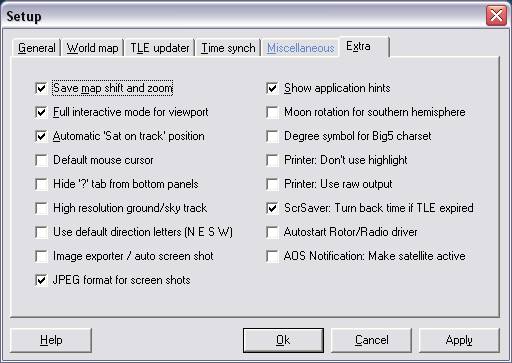Select the Time synch tab
The image size is (512, 363).
(x=228, y=48)
